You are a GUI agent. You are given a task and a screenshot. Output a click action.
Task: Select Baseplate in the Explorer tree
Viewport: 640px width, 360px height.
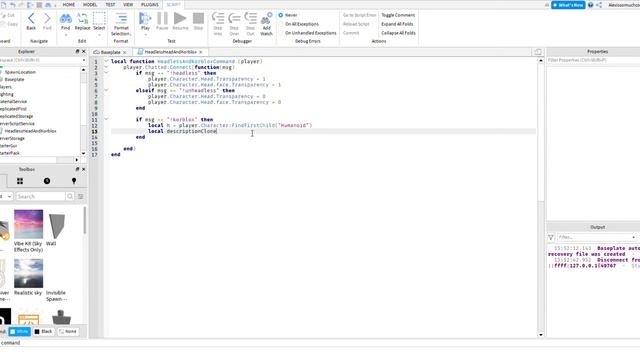(x=14, y=80)
